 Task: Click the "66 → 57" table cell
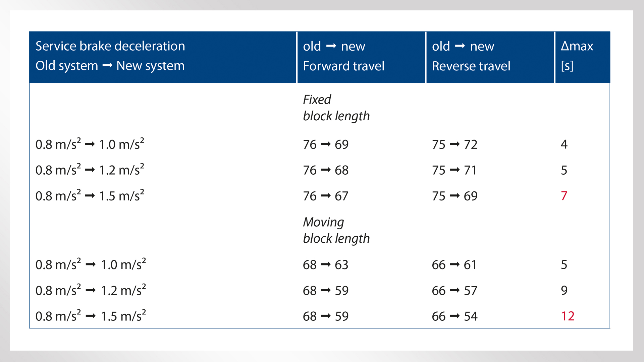point(454,291)
